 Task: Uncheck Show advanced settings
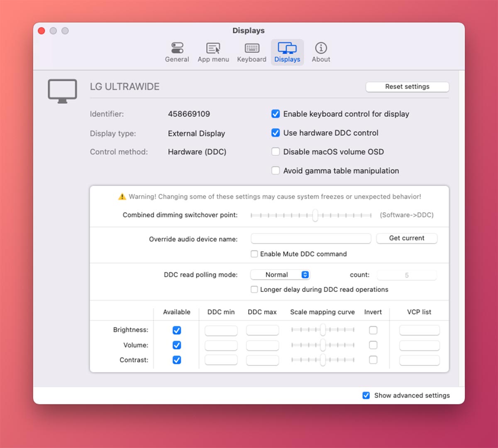click(366, 395)
